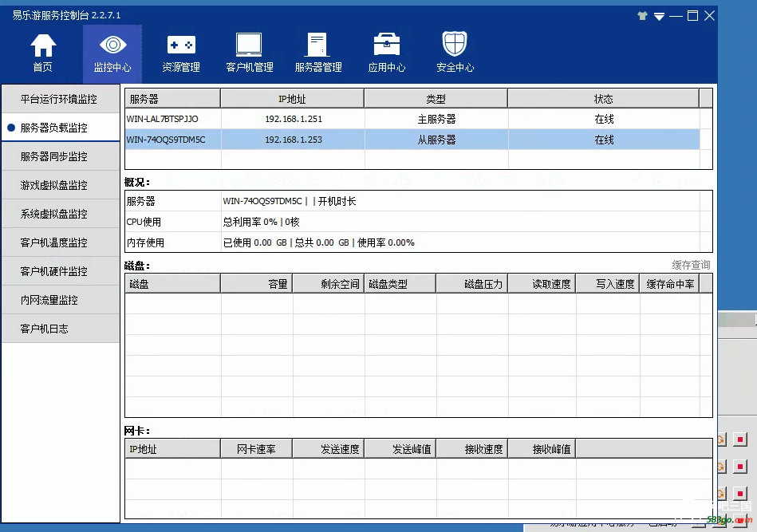Screen dimensions: 757x532
Task: Select 客户机硬件监控 in sidebar
Action: [61, 271]
